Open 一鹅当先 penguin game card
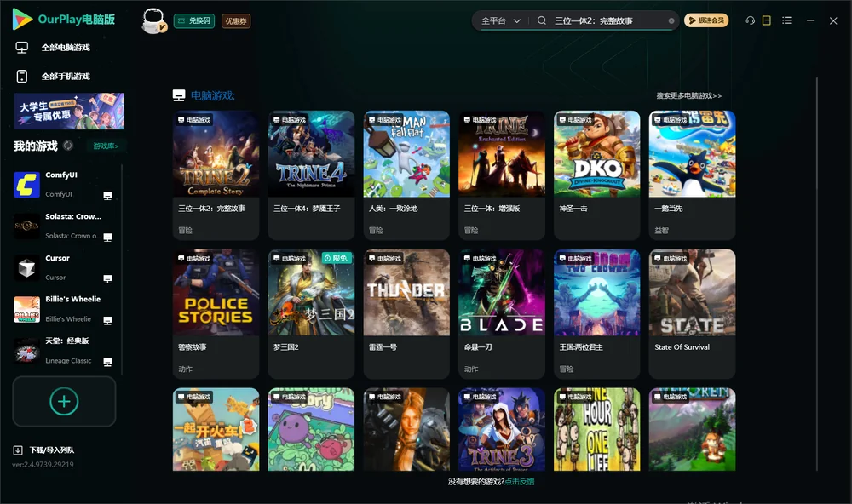852x504 pixels. [692, 175]
